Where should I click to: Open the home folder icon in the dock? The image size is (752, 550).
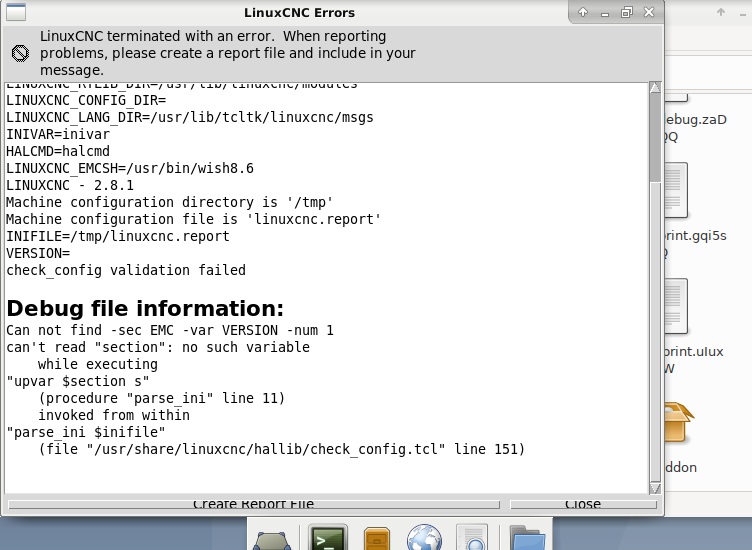[x=527, y=538]
